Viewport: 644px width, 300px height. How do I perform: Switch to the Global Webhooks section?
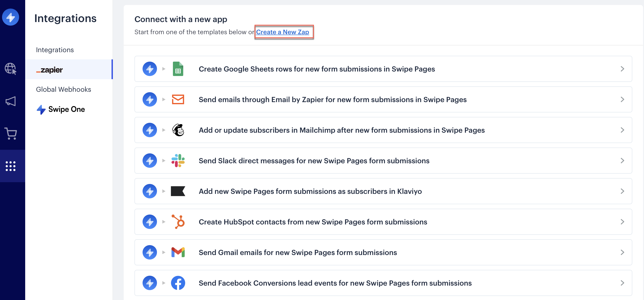pos(63,89)
